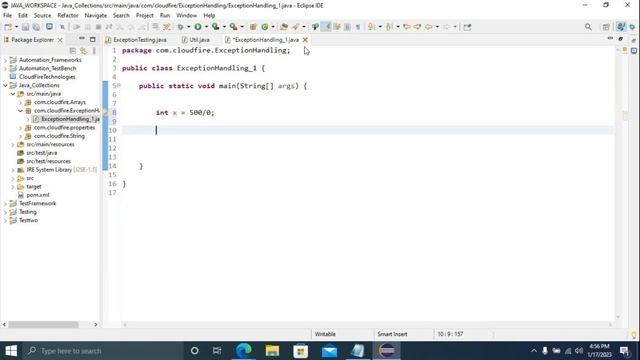Click Collapse All in Package Explorer
640x360 pixels.
tap(73, 51)
